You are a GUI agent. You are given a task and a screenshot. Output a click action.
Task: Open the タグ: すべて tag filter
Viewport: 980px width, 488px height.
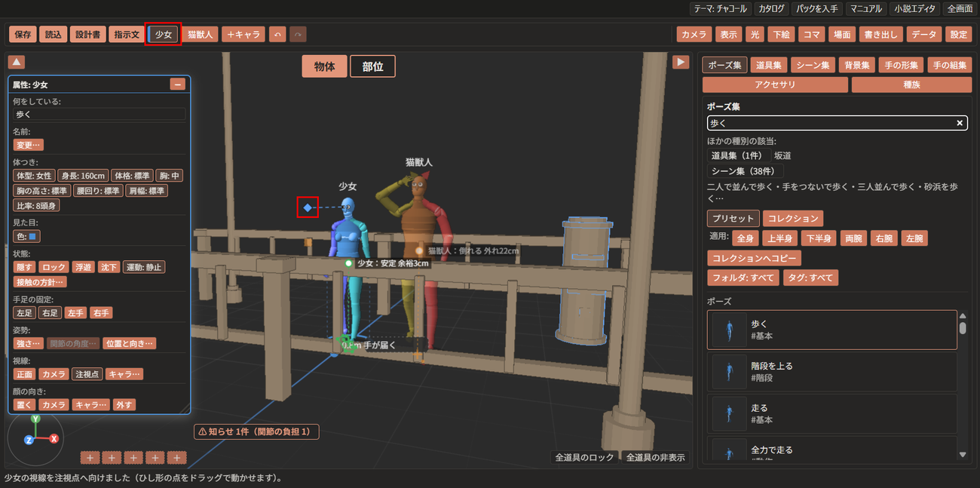(811, 278)
